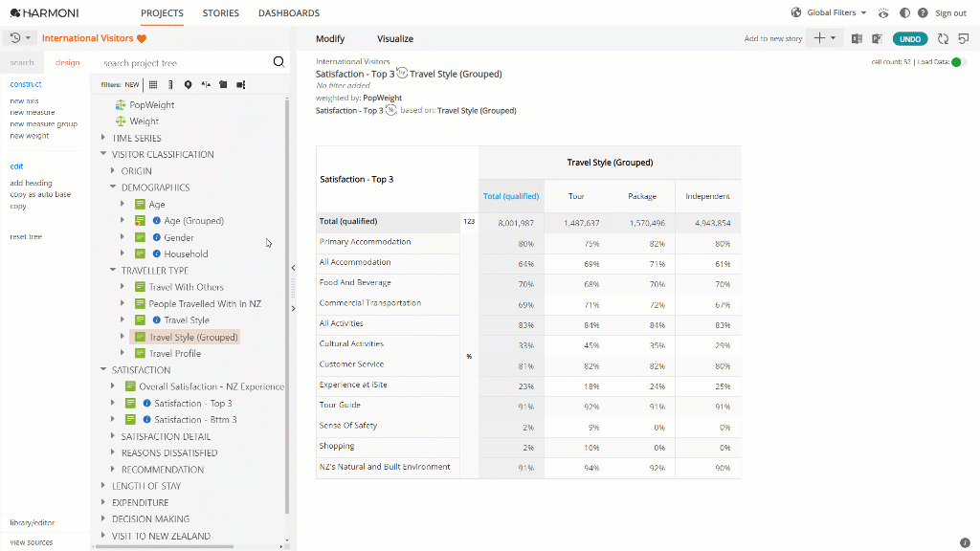Toggle the 123 count row marker
This screenshot has height=551, width=980.
click(469, 222)
